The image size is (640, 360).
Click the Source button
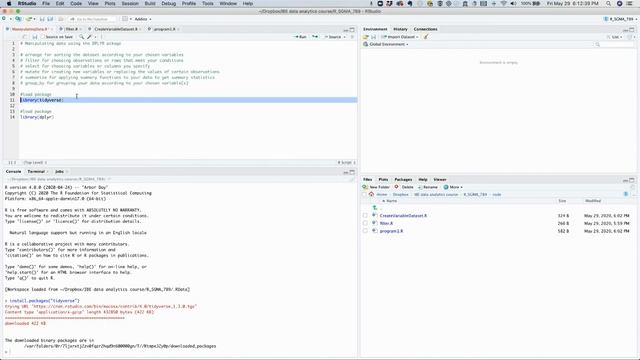point(333,37)
